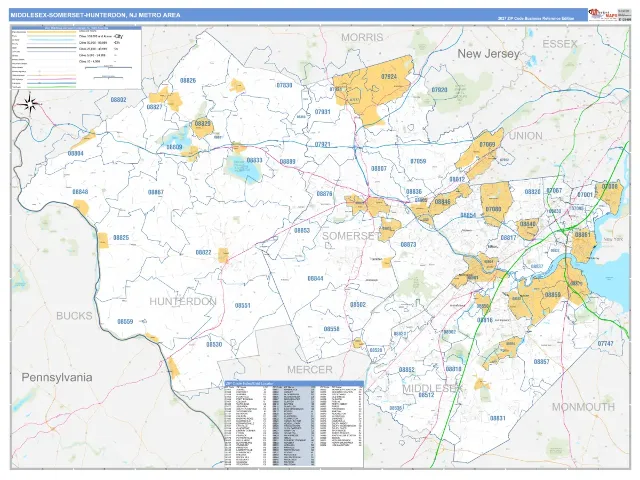640x480 pixels.
Task: Click ZIP code 08867
Action: pos(156,192)
